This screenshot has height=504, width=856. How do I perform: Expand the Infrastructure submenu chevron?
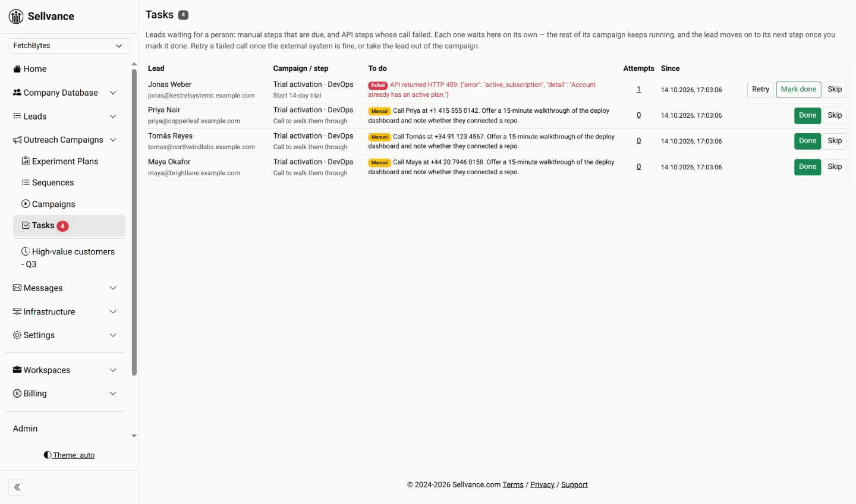[x=113, y=311]
